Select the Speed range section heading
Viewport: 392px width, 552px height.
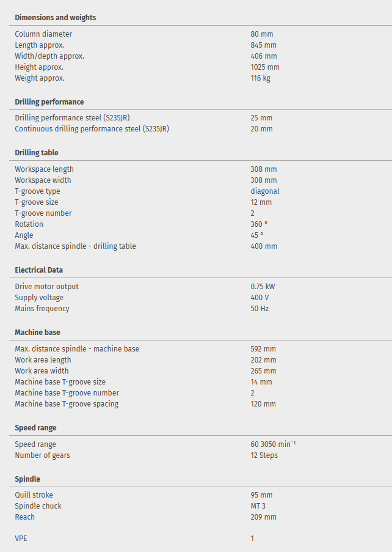35,428
